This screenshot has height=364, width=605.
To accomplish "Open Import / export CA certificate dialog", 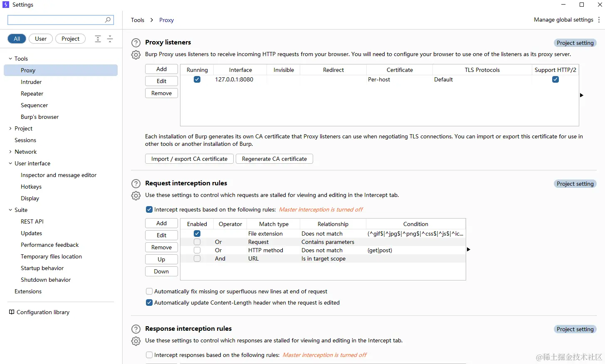I will [x=189, y=159].
